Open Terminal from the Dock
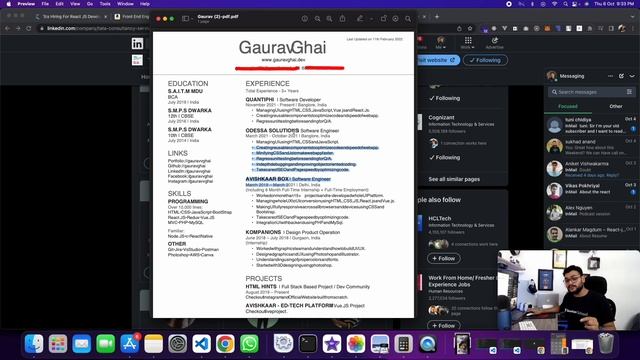The width and height of the screenshot is (640, 360). tap(307, 344)
